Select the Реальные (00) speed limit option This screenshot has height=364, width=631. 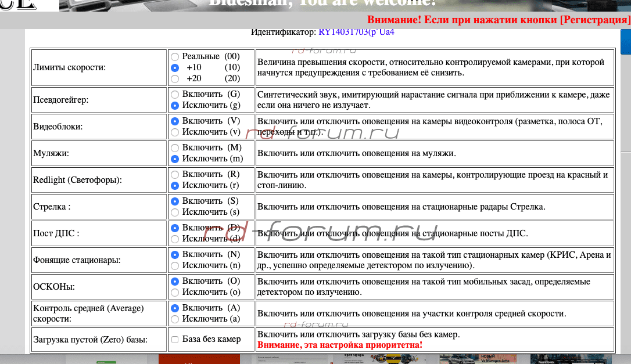(x=175, y=57)
